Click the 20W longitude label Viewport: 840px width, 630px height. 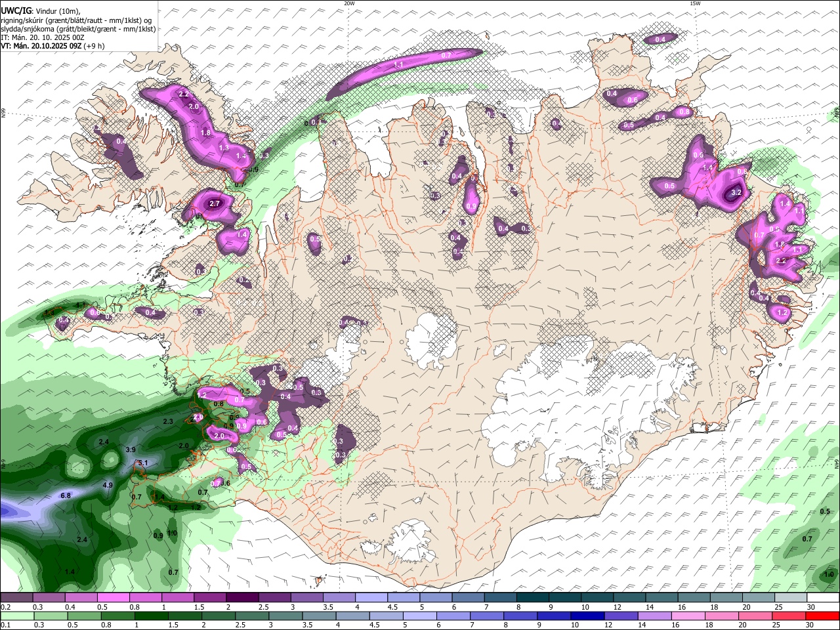349,3
